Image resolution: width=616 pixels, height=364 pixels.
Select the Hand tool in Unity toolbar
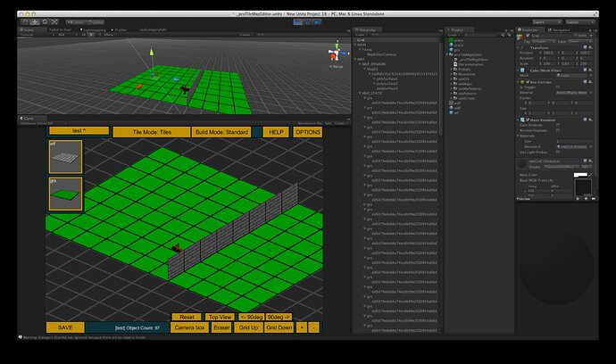(25, 22)
